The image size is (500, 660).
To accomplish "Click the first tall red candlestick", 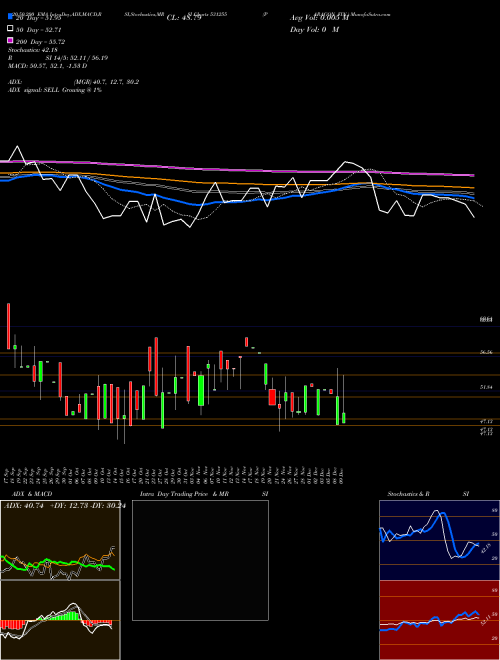I will (x=8, y=326).
